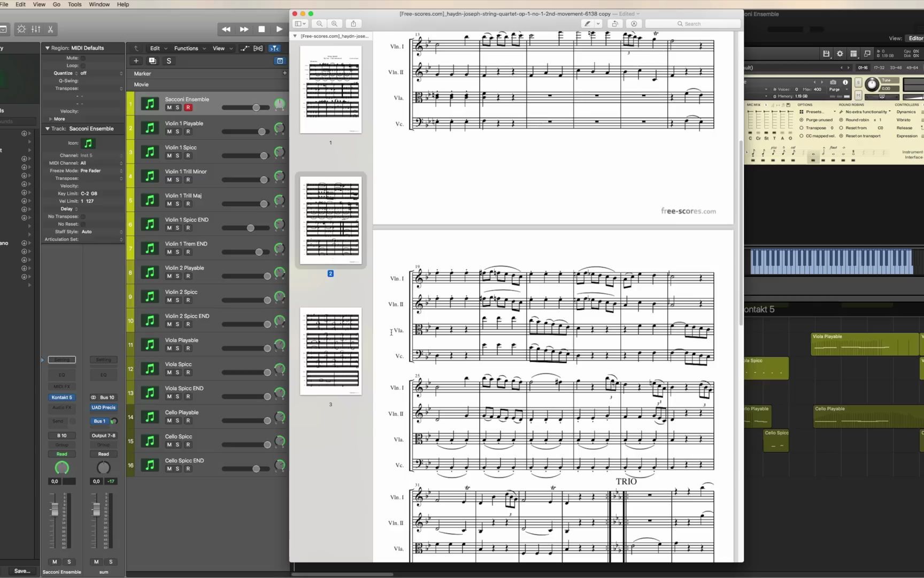
Task: Open the Mixer faders icon in toolbar
Action: tap(36, 29)
